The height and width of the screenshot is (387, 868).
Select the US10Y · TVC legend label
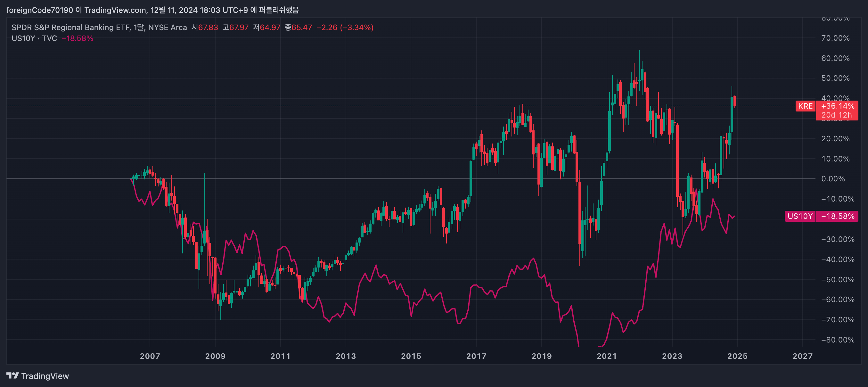click(34, 38)
